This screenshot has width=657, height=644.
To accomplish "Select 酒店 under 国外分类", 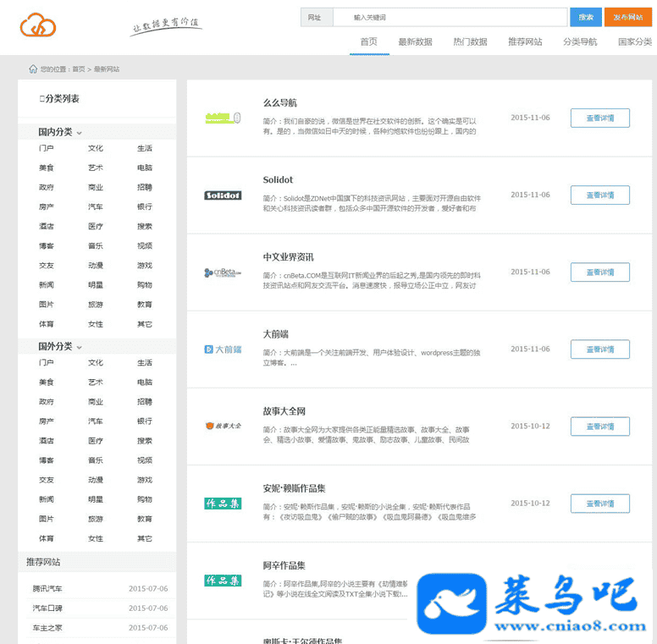I will 46,441.
